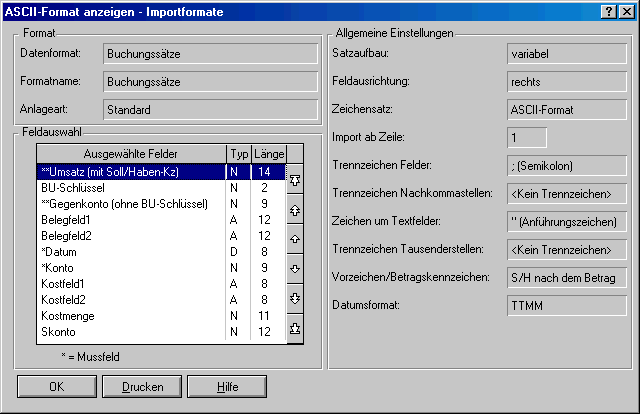Click the Import ab Zeile field
The image size is (640, 414).
tap(528, 137)
